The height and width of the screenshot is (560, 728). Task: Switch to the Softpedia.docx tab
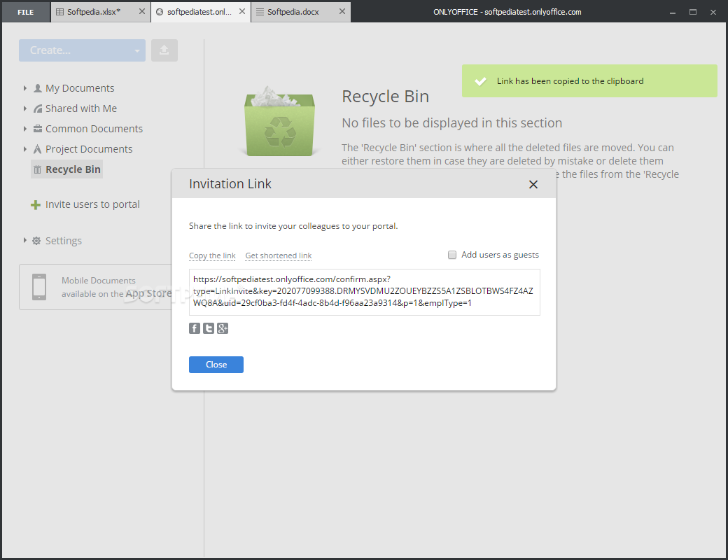293,12
